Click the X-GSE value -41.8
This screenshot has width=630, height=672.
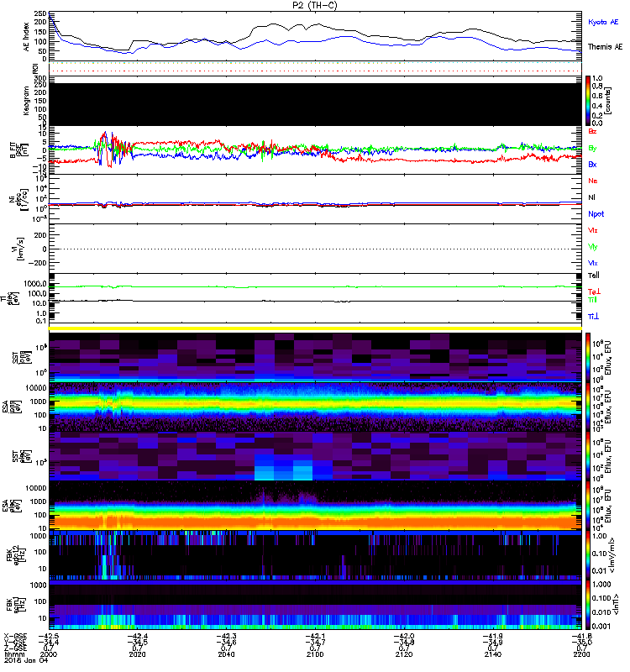click(x=581, y=636)
